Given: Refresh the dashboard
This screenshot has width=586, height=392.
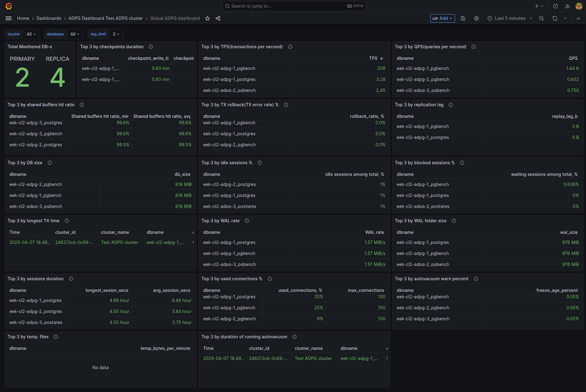Looking at the screenshot, I should click(555, 18).
